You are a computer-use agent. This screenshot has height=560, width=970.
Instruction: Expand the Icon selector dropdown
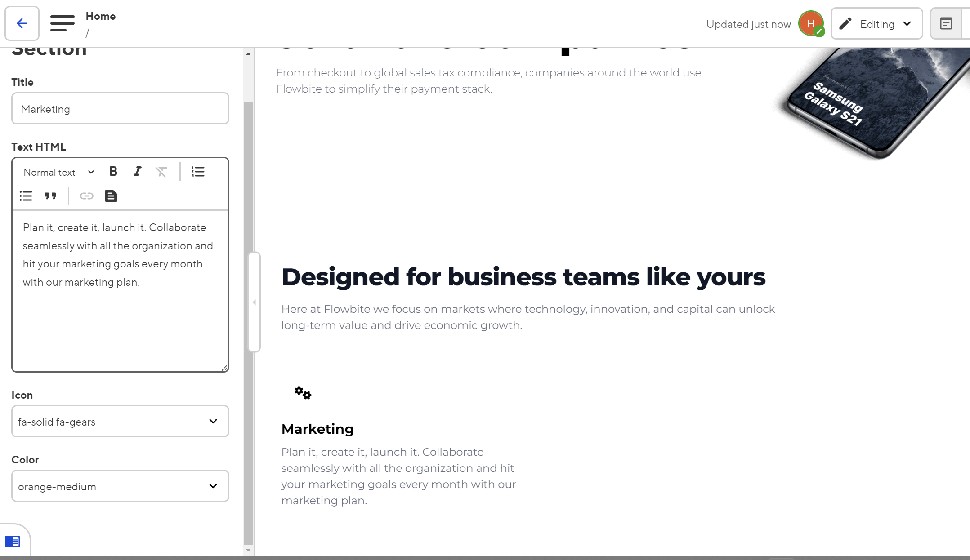tap(213, 421)
